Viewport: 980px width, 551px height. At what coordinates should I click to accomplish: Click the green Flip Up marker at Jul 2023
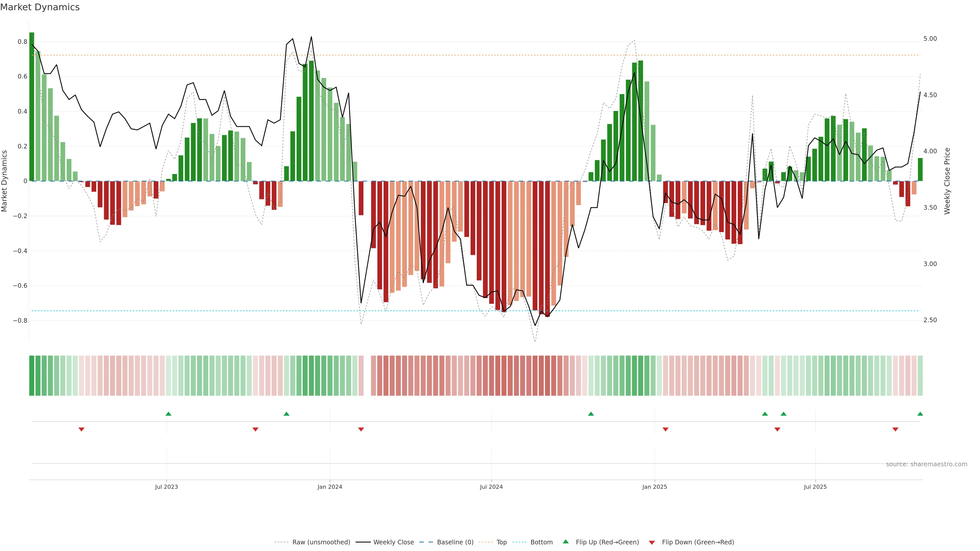point(168,414)
